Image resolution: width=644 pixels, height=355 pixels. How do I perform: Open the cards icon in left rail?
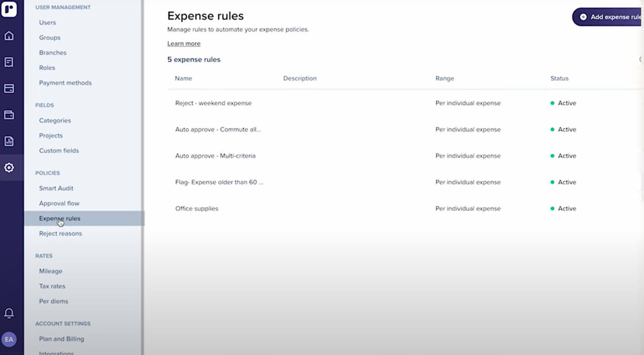pyautogui.click(x=9, y=89)
